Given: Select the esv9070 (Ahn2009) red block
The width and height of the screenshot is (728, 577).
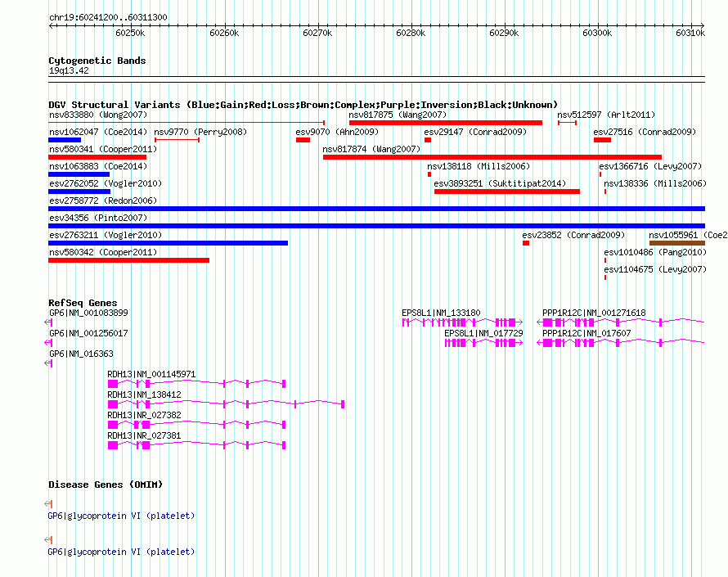Looking at the screenshot, I should tap(303, 140).
